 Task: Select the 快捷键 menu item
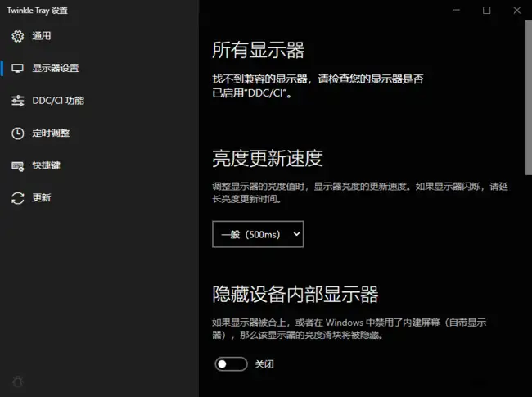(x=47, y=165)
